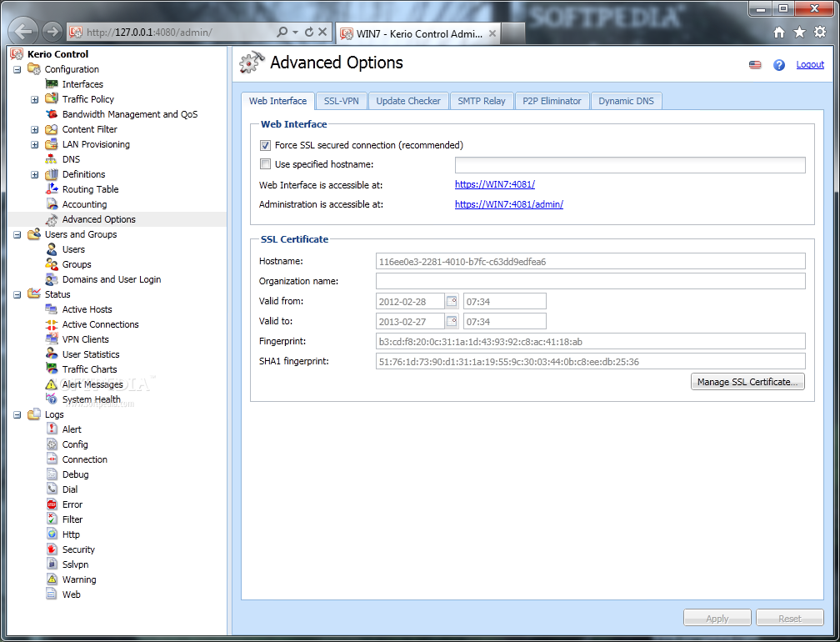Open https://WIN7:4081/admin/ administration link
Screen dimensions: 840x642
coord(509,204)
